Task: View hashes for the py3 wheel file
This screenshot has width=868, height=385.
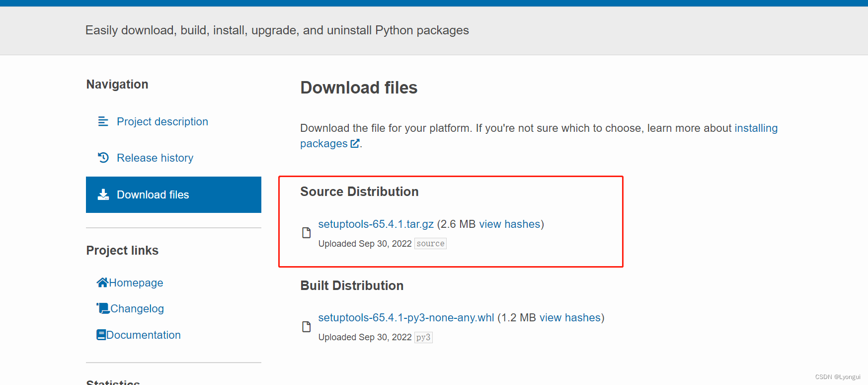Action: [570, 317]
